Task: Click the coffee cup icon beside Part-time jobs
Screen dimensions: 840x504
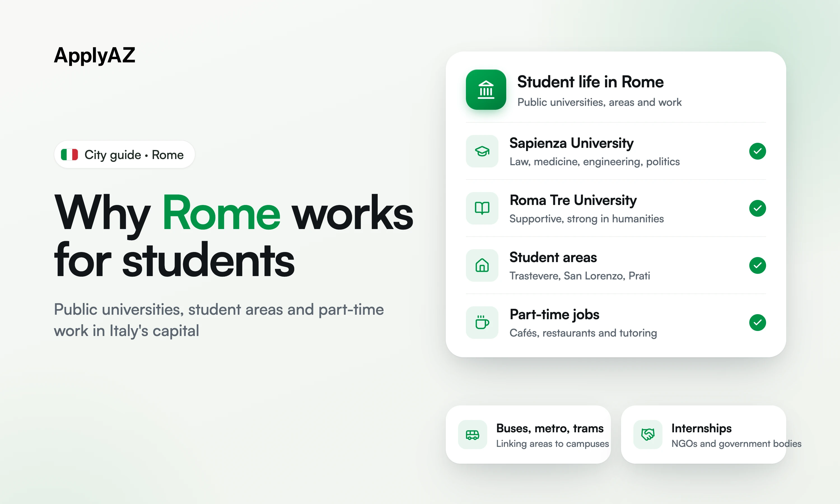Action: click(482, 322)
